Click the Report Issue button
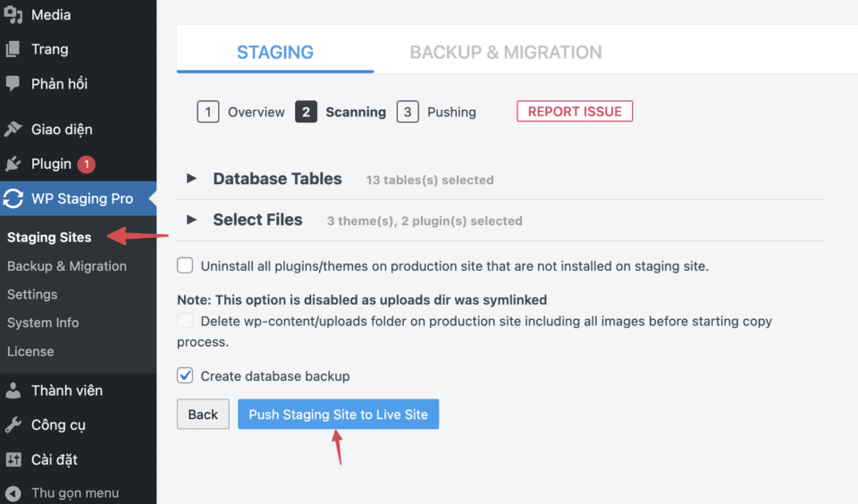 [575, 111]
